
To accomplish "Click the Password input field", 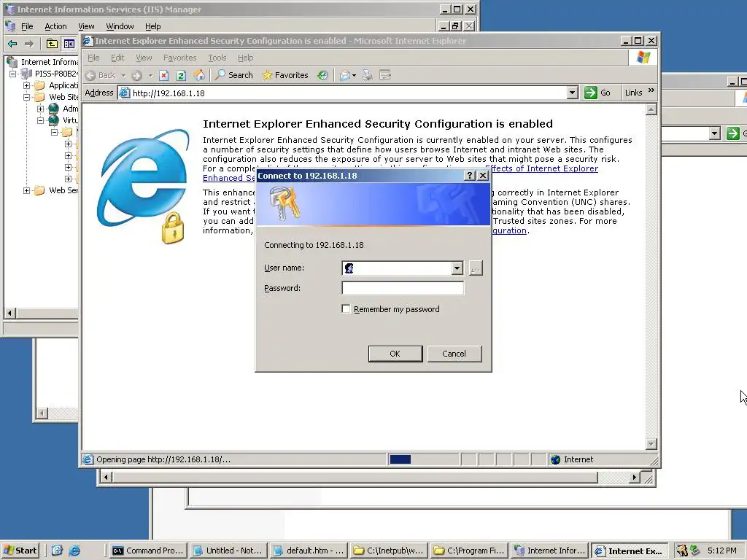I will click(403, 288).
